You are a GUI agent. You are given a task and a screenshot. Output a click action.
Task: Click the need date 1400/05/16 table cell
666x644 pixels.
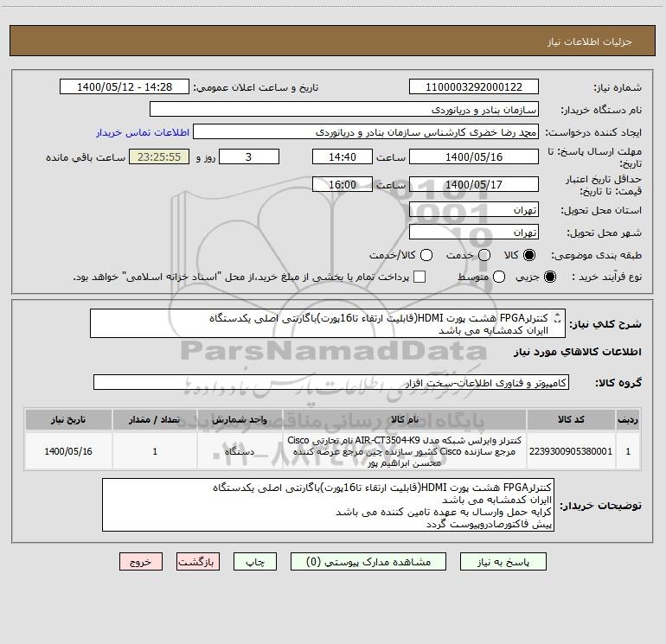coord(68,451)
